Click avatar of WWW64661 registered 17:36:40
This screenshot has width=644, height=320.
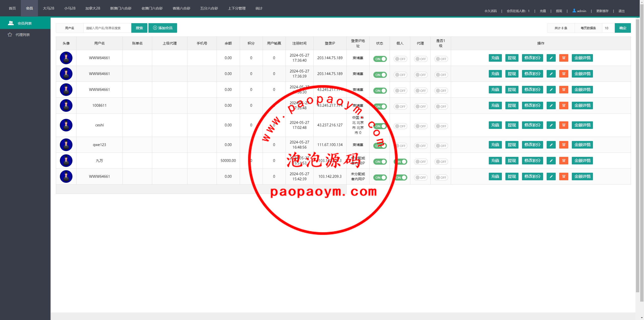pyautogui.click(x=66, y=58)
